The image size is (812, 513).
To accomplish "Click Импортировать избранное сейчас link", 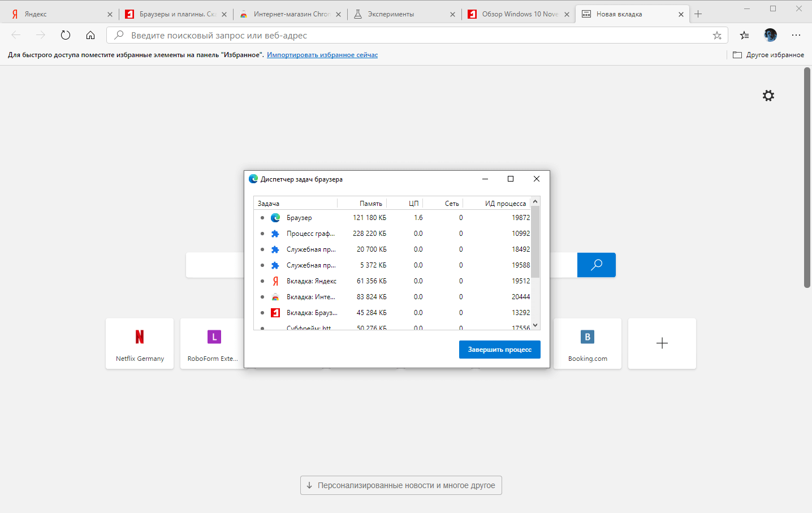I will pos(322,55).
